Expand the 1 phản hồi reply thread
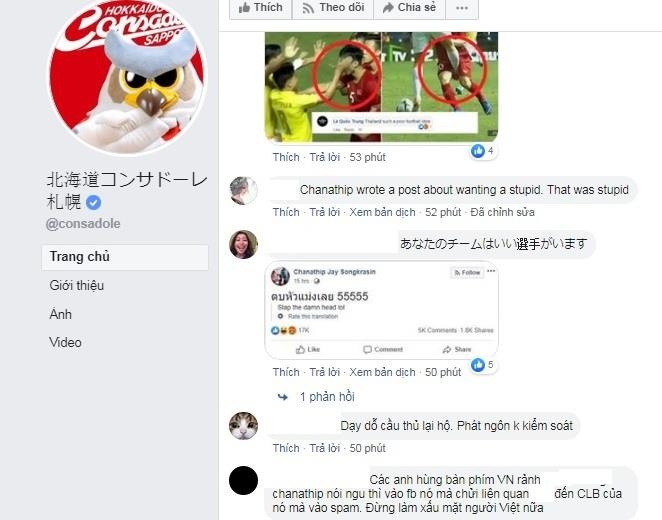This screenshot has width=662, height=520. coord(327,397)
